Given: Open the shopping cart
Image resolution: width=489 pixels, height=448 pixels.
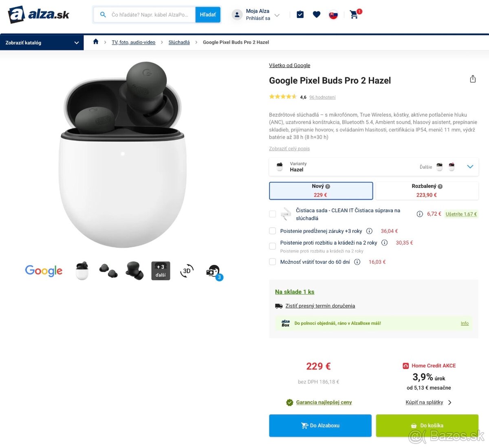Looking at the screenshot, I should coord(354,14).
